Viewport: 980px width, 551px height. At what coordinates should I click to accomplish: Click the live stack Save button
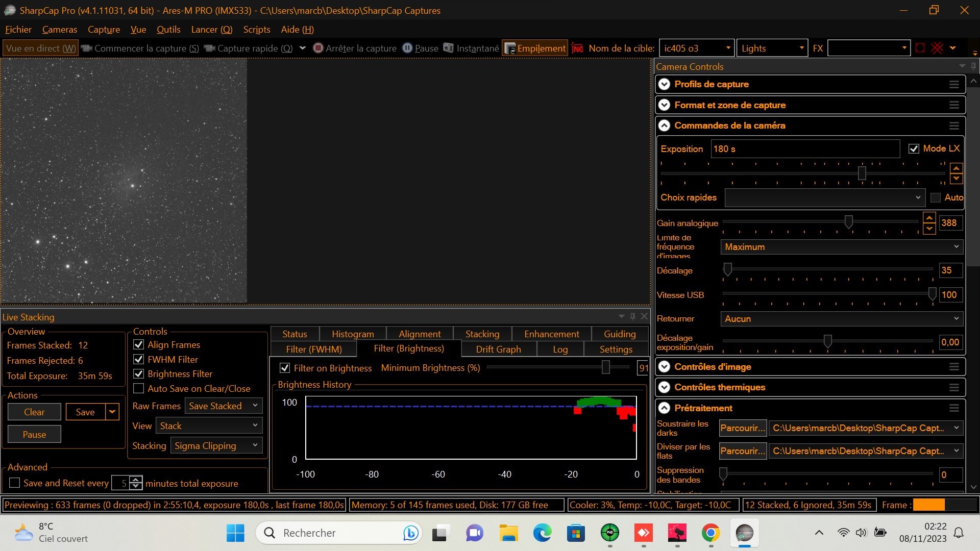[x=85, y=412]
